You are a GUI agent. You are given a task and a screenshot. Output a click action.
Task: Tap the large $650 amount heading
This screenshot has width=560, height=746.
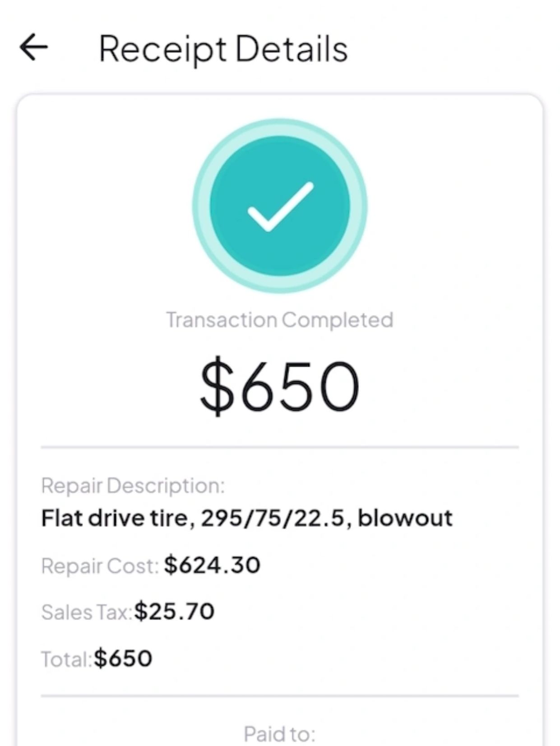tap(280, 386)
